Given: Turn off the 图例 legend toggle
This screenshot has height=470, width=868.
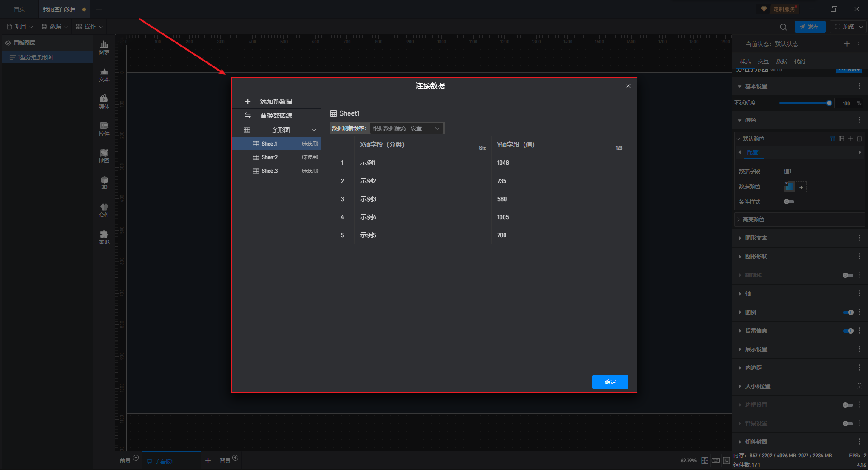Looking at the screenshot, I should [848, 312].
